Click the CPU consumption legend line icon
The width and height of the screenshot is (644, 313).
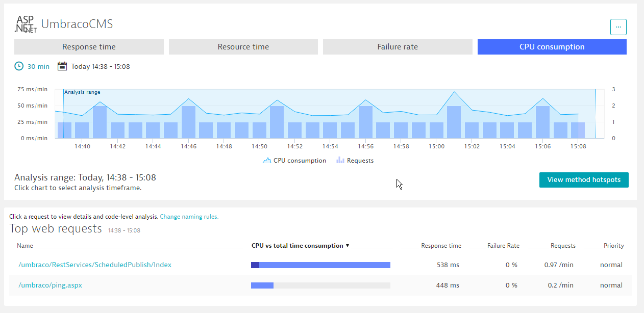(267, 161)
